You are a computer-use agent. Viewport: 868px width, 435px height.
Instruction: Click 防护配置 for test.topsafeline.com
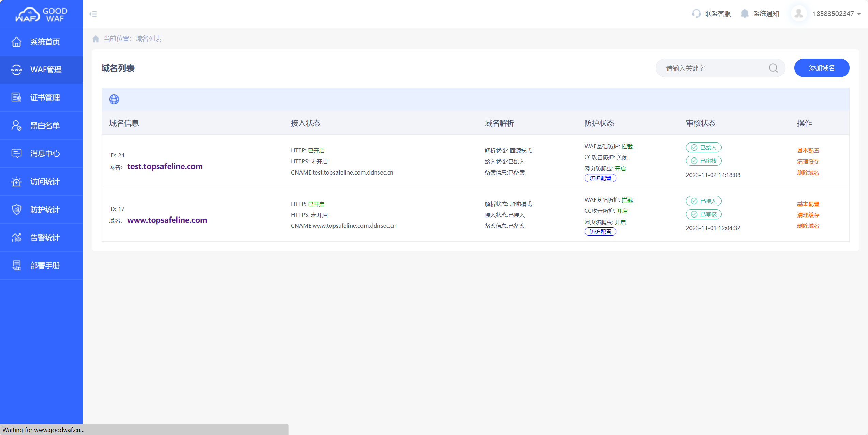600,178
